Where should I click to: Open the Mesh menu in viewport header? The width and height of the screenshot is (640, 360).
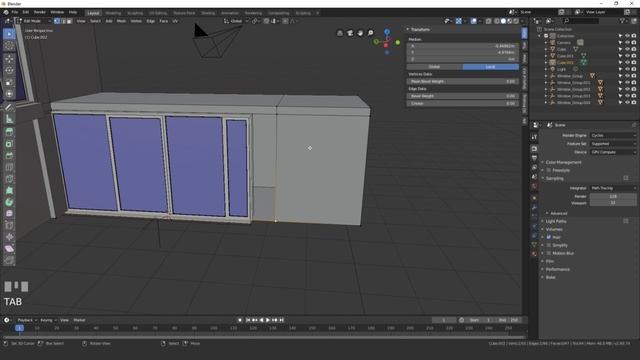coord(121,21)
